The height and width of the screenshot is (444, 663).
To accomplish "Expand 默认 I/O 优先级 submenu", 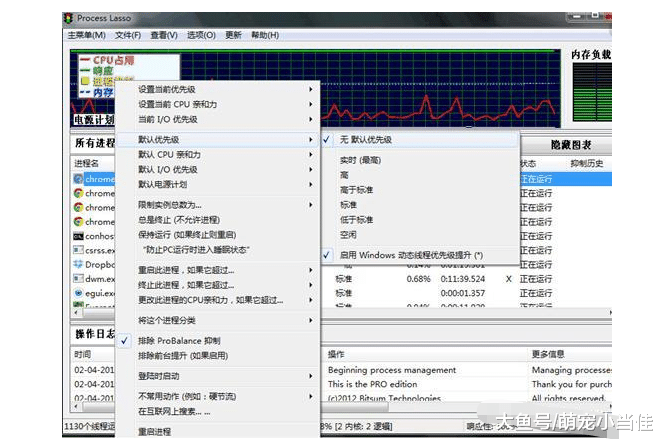I will [218, 169].
